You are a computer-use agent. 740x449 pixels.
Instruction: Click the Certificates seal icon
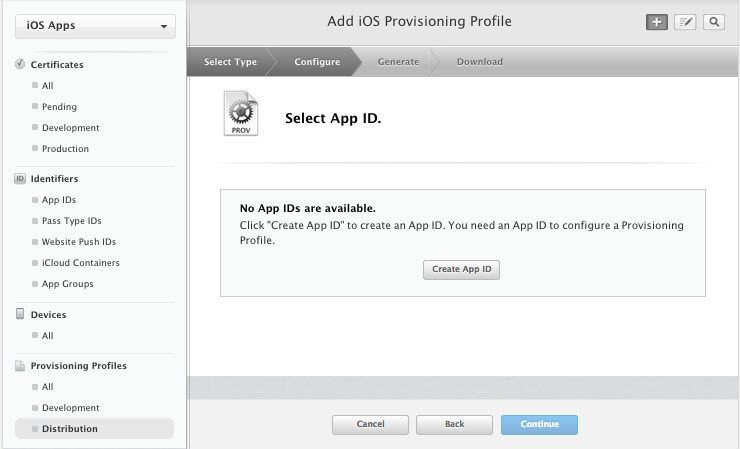coord(20,64)
